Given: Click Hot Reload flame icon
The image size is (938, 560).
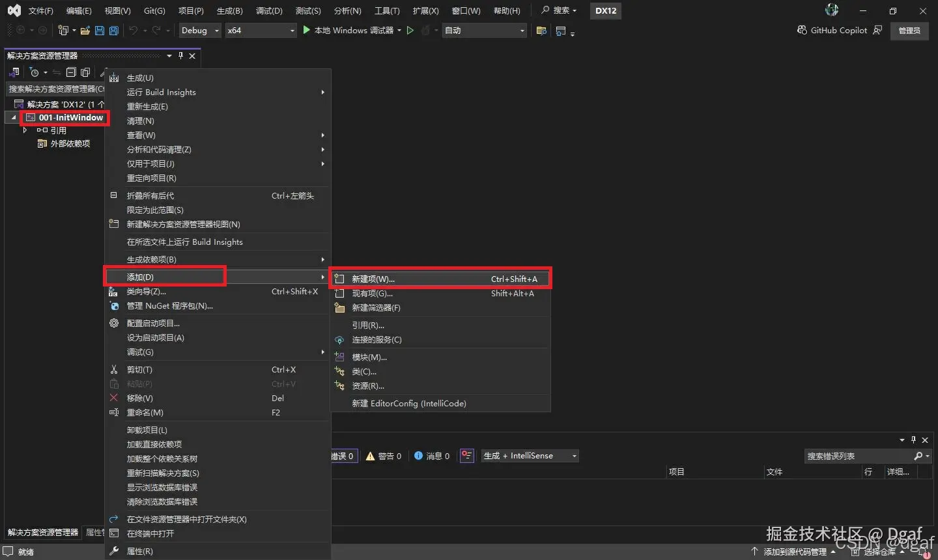Looking at the screenshot, I should 425,31.
